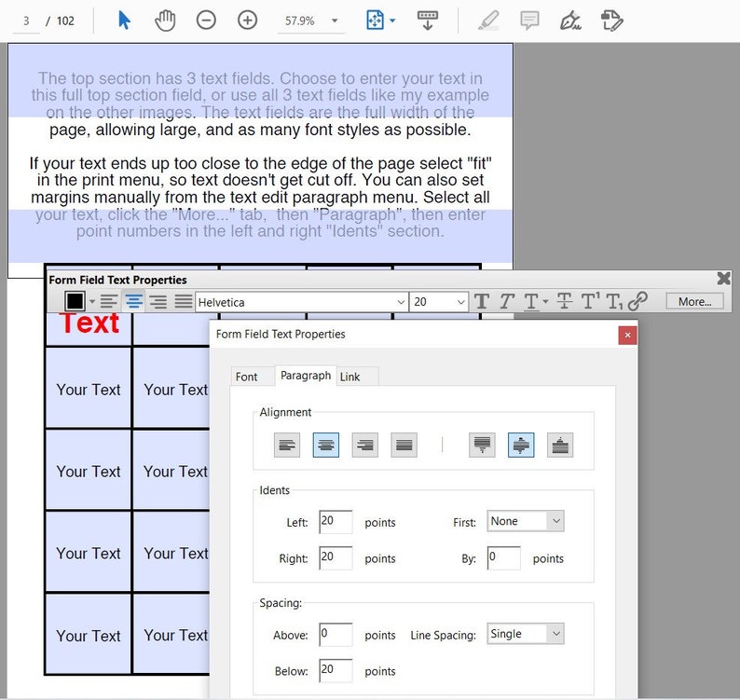The image size is (740, 700).
Task: Set right alignment in the Paragraph tab
Action: tap(364, 445)
